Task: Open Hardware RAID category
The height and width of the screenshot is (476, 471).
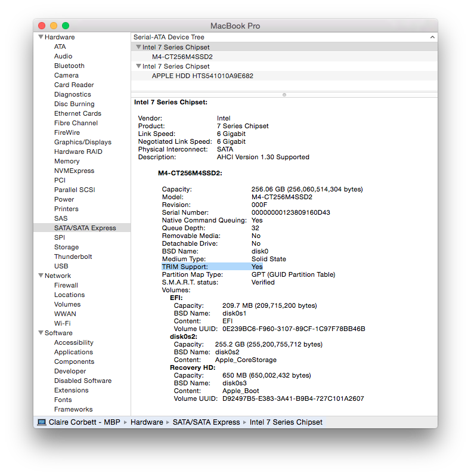Action: pyautogui.click(x=78, y=152)
